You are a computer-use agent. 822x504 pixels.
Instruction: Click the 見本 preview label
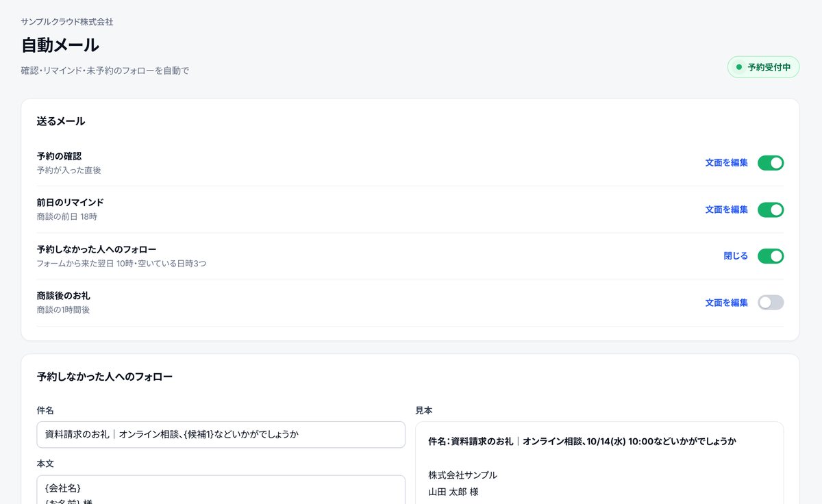[x=424, y=410]
